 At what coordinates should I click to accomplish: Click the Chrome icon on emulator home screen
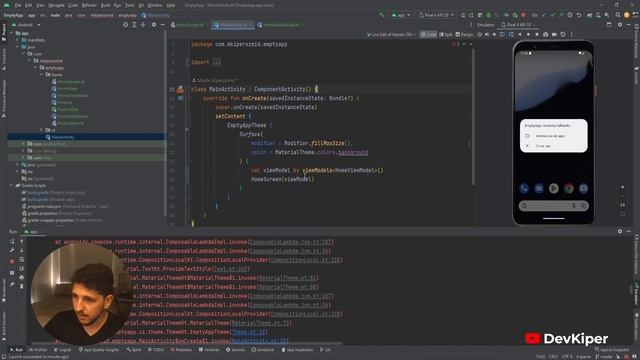click(x=569, y=188)
